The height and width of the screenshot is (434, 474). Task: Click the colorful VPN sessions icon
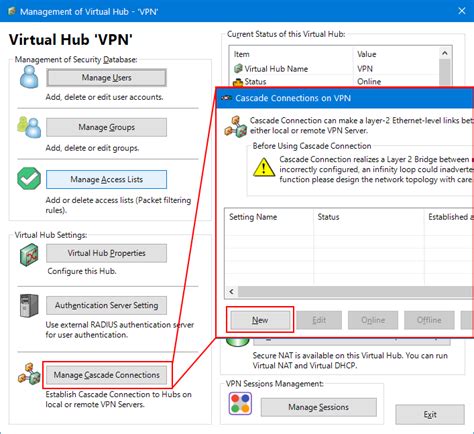[240, 404]
